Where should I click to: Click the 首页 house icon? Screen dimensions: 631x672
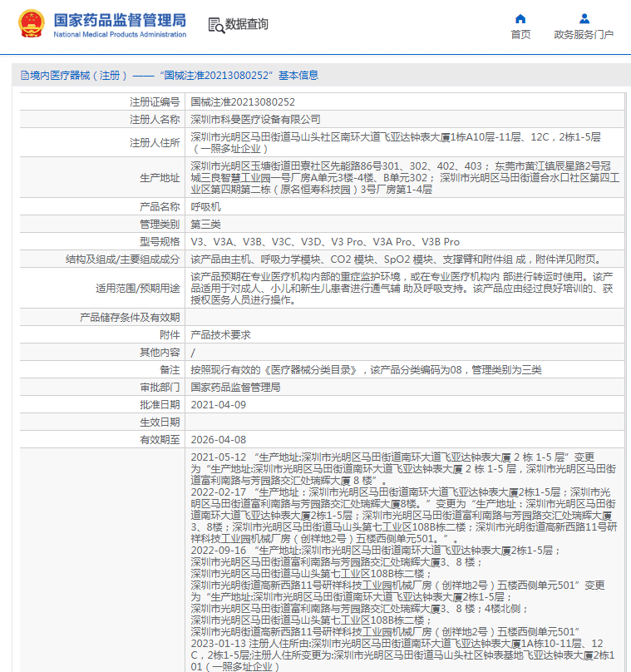tap(520, 18)
